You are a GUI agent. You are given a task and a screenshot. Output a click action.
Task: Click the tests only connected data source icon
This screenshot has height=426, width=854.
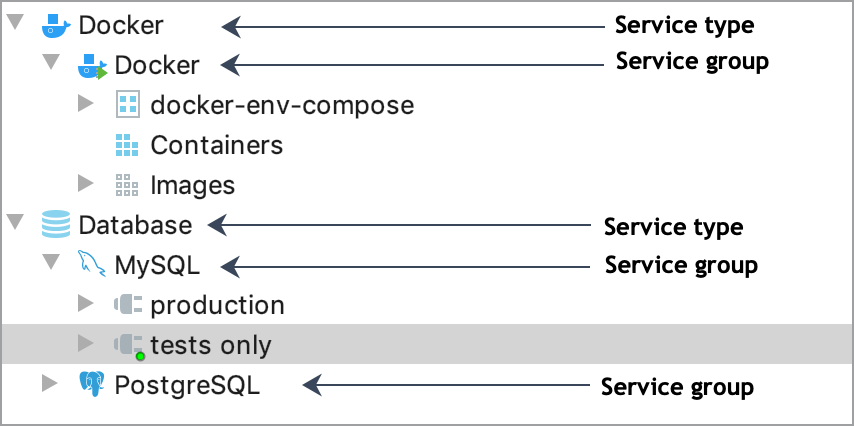129,345
